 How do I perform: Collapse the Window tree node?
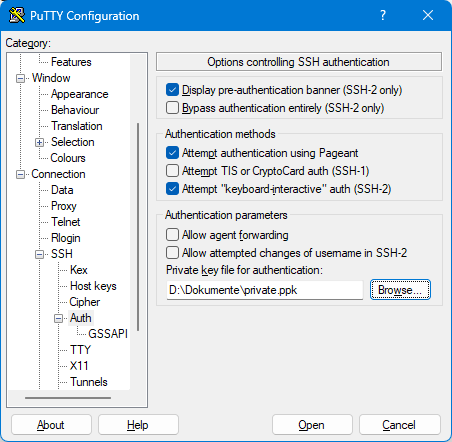coord(20,78)
